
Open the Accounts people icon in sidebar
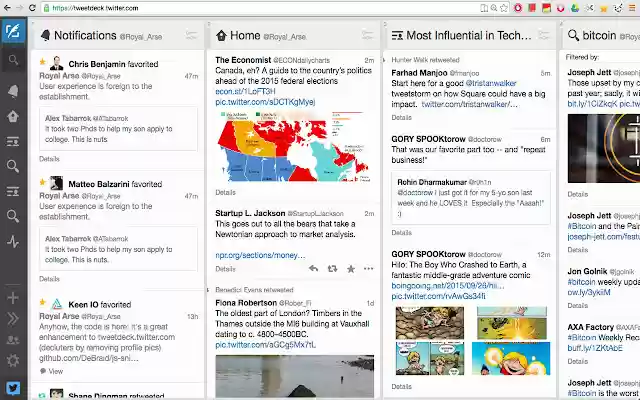pyautogui.click(x=13, y=340)
